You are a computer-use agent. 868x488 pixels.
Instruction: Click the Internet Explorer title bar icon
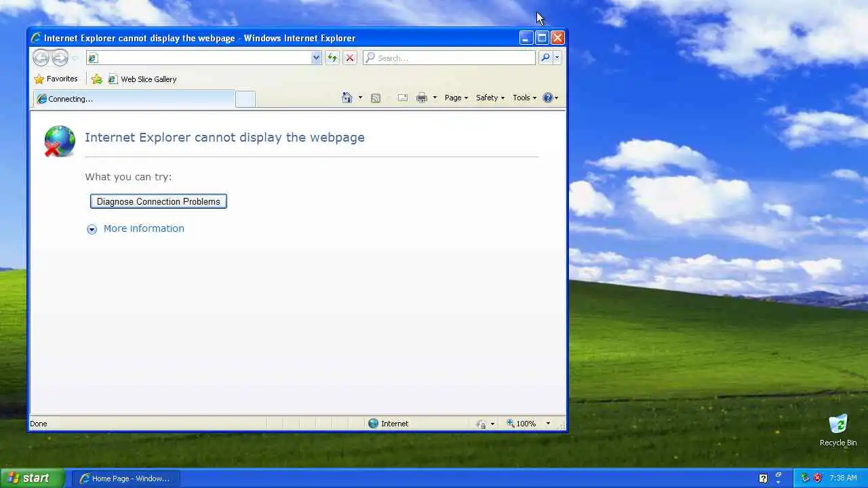point(36,38)
